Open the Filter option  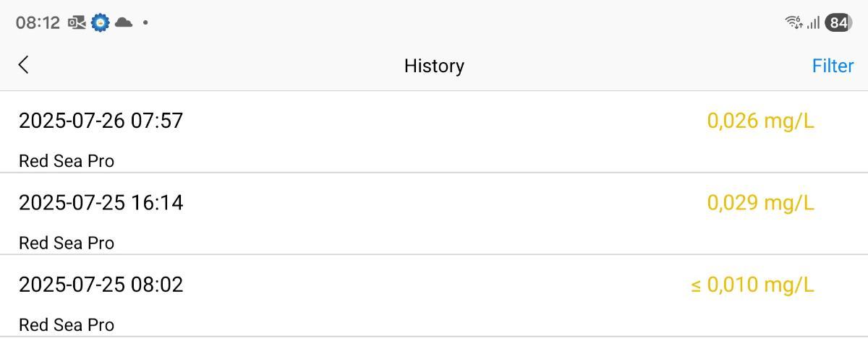pos(833,66)
